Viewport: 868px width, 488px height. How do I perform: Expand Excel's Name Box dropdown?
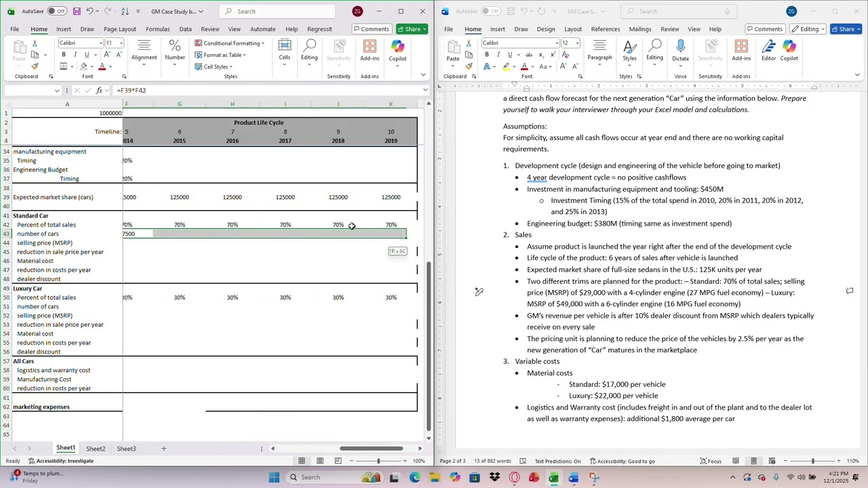[57, 90]
